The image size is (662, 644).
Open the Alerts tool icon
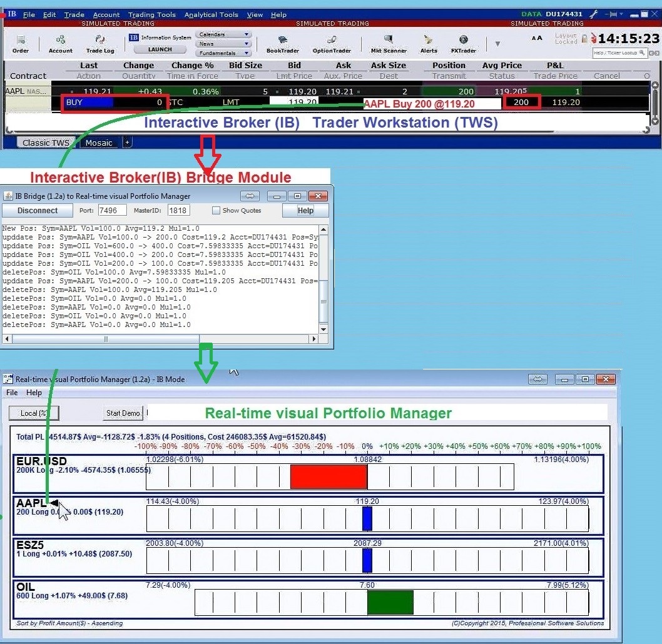[429, 44]
